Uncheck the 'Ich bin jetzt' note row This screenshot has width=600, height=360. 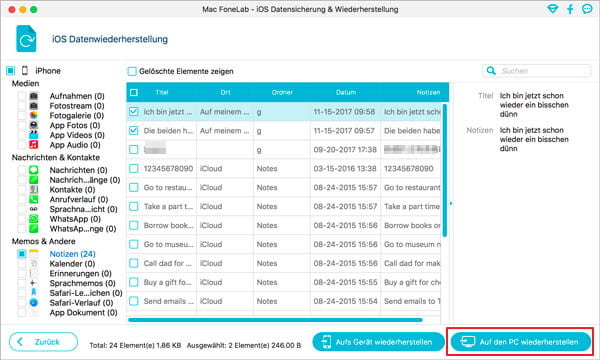tap(134, 111)
